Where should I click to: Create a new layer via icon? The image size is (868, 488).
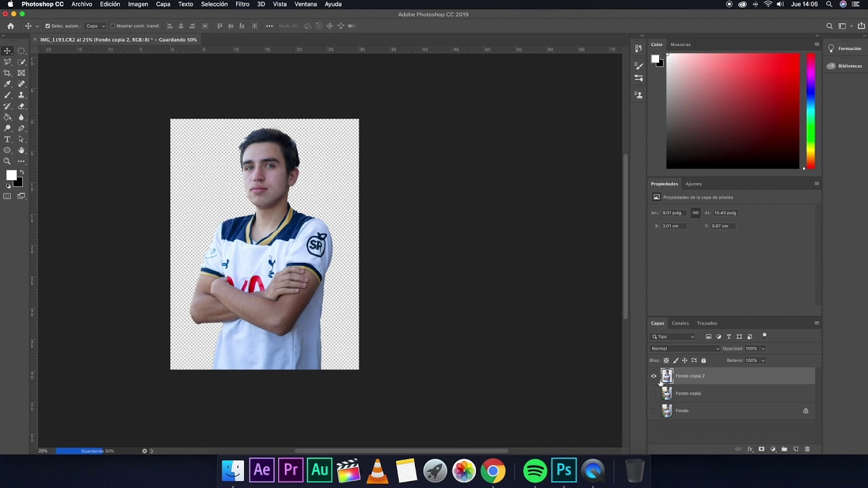coord(796,449)
